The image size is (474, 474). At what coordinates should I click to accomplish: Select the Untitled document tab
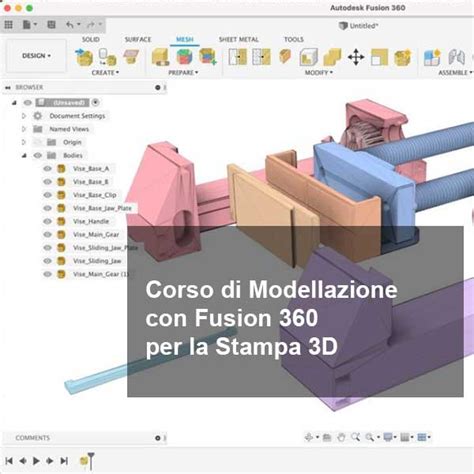(x=358, y=26)
